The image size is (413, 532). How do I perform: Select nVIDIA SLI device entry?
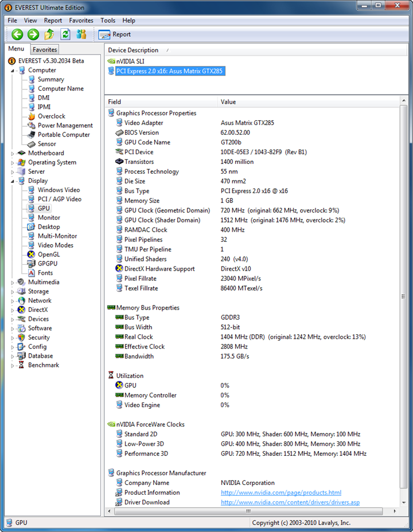click(x=130, y=61)
